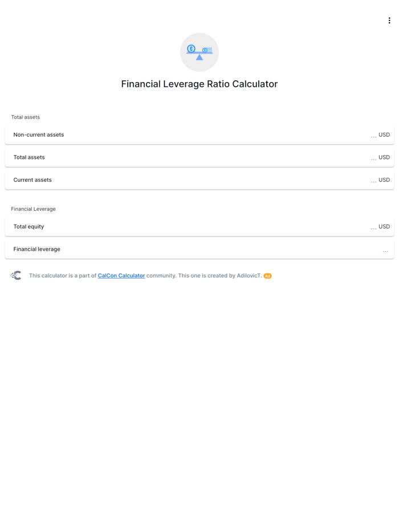
Task: Click the footer disclaimer text
Action: coord(148,275)
